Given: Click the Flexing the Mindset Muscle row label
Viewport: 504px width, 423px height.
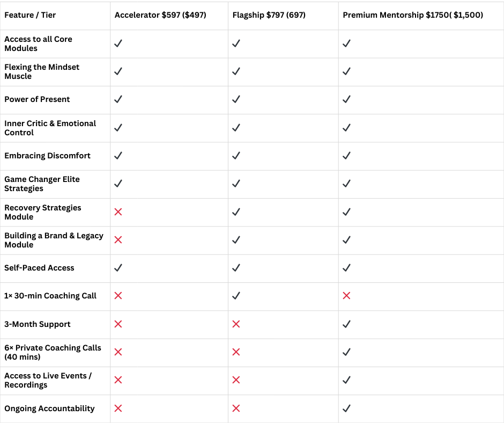Looking at the screenshot, I should coord(41,71).
